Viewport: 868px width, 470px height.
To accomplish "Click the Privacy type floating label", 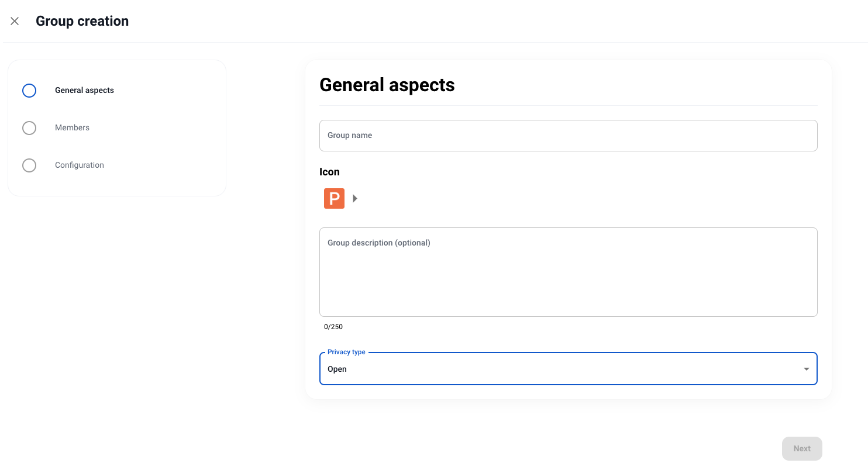I will coord(346,352).
